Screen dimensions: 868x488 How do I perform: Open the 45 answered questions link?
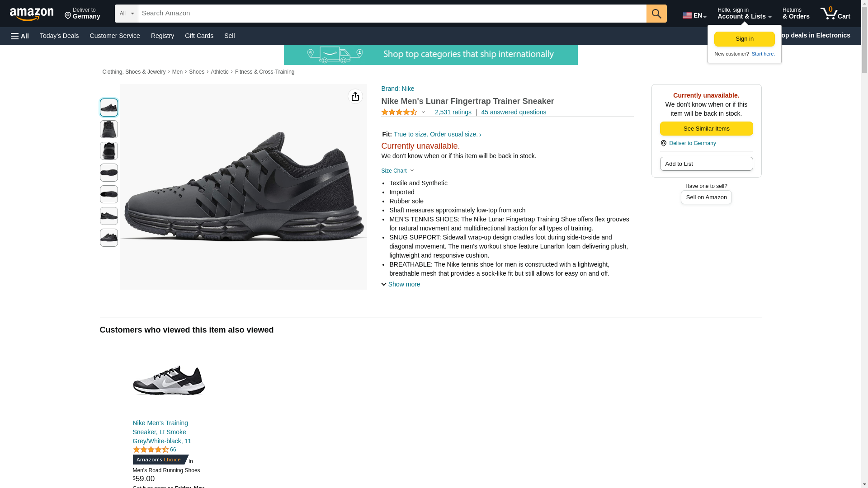pyautogui.click(x=513, y=112)
